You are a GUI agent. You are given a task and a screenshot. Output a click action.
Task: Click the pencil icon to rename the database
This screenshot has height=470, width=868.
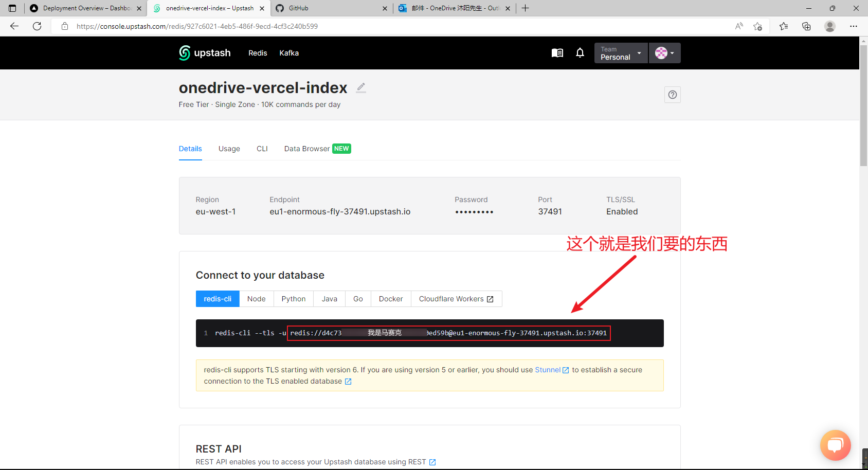coord(360,87)
